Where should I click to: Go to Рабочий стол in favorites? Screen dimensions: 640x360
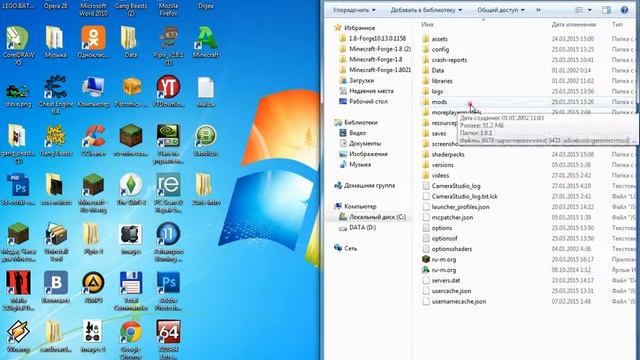(x=368, y=101)
